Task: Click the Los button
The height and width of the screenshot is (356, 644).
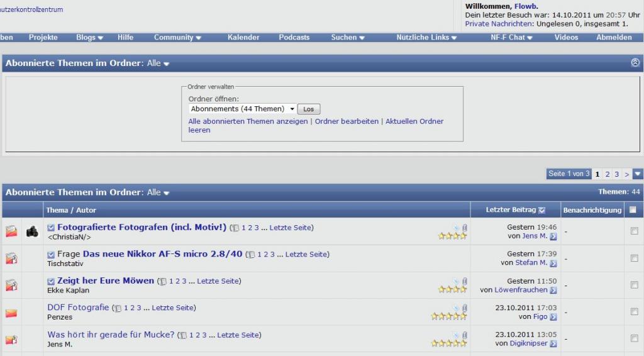Action: coord(308,109)
